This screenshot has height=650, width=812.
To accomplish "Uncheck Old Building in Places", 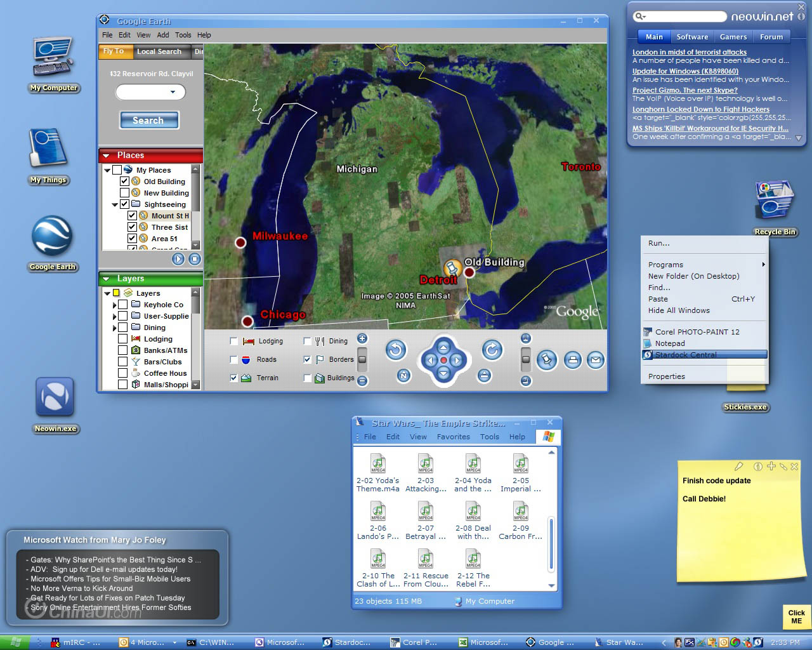I will tap(124, 182).
